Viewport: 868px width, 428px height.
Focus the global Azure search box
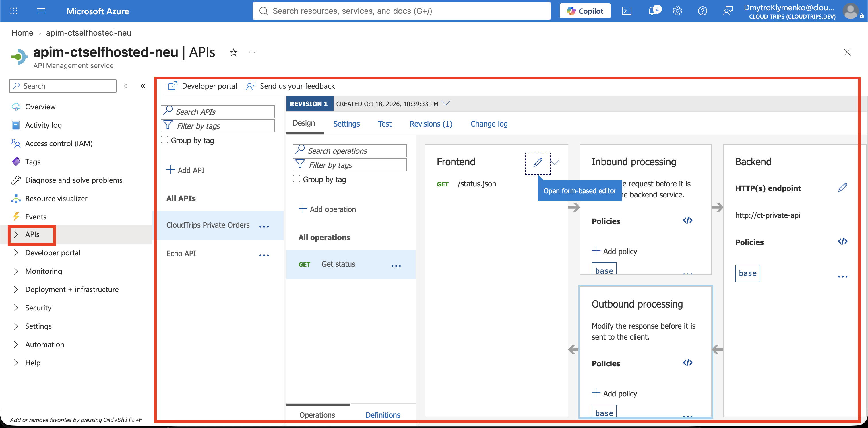[x=402, y=11]
